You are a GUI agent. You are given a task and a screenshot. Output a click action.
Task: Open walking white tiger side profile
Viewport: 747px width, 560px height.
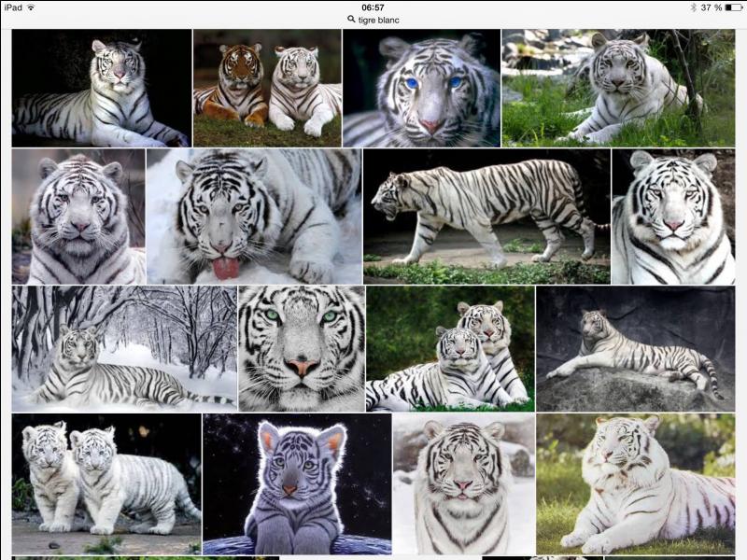pyautogui.click(x=486, y=217)
